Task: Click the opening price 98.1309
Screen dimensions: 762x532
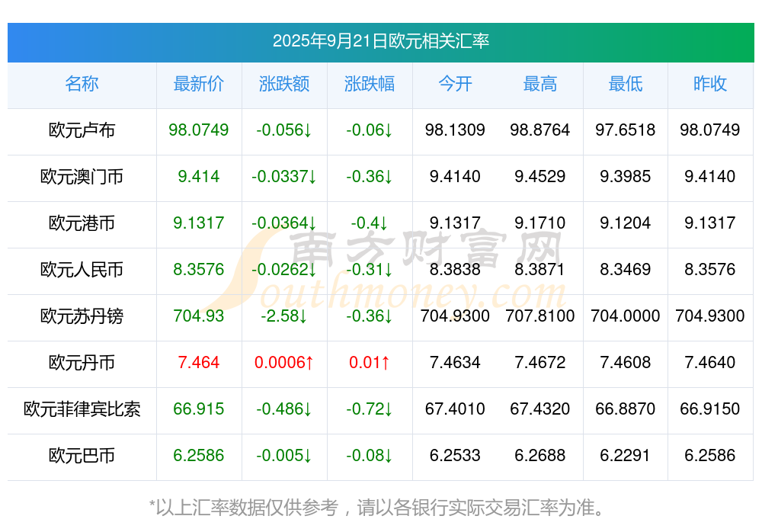Action: click(x=455, y=130)
